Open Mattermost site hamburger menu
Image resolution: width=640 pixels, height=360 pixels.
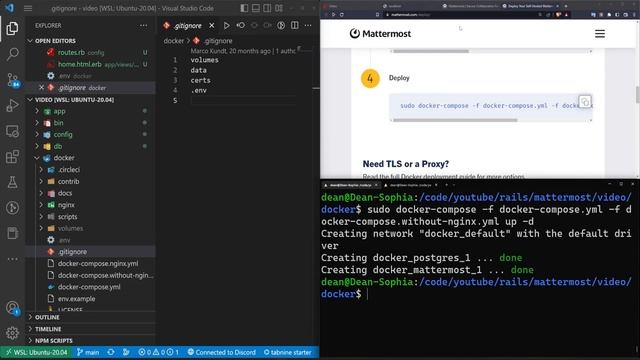point(600,33)
